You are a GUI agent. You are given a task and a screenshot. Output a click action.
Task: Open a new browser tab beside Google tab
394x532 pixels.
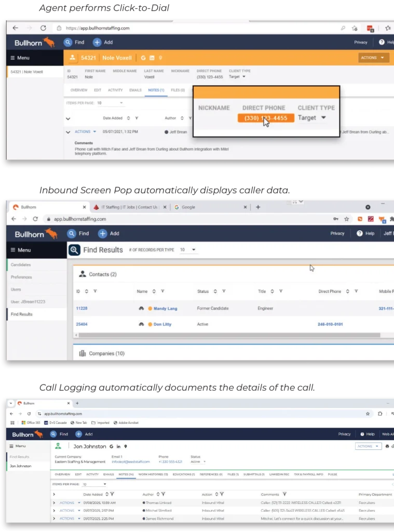pyautogui.click(x=258, y=207)
